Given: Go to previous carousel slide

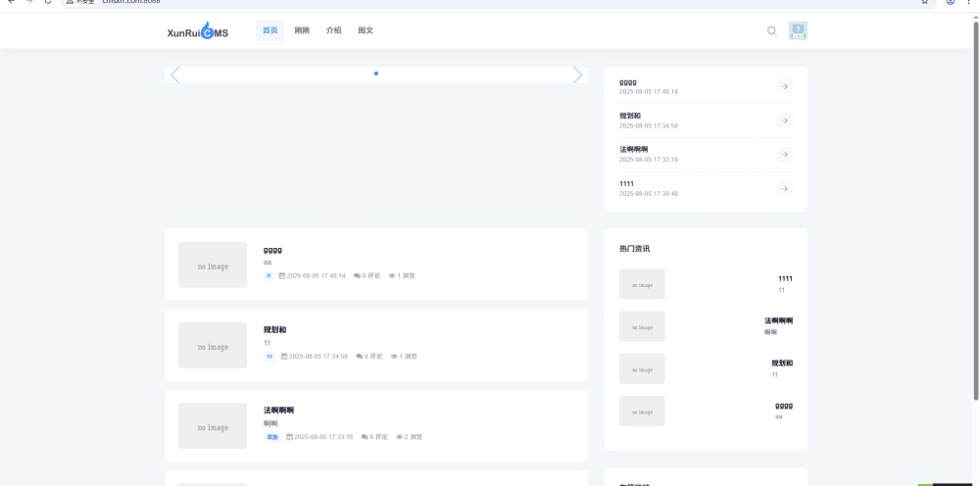Looking at the screenshot, I should [x=175, y=75].
